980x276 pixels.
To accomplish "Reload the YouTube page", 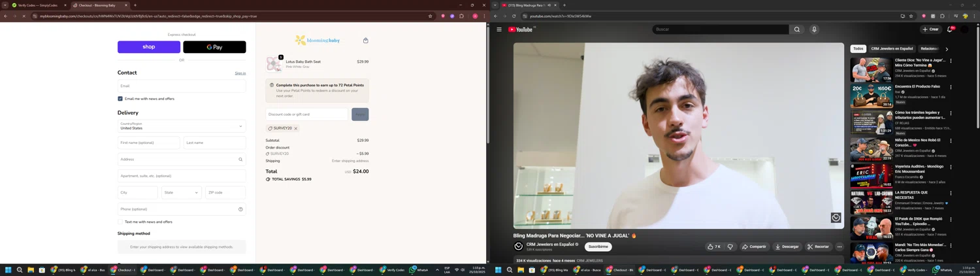I will [x=514, y=16].
